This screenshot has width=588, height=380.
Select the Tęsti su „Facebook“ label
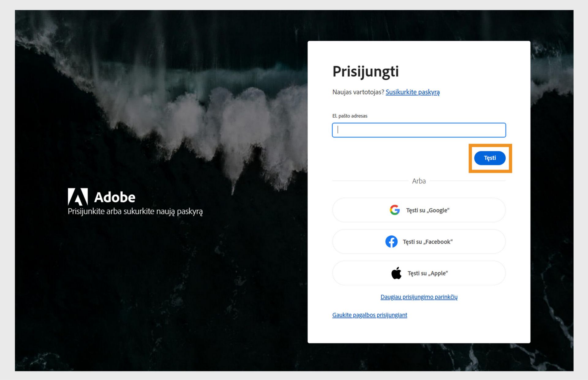428,242
